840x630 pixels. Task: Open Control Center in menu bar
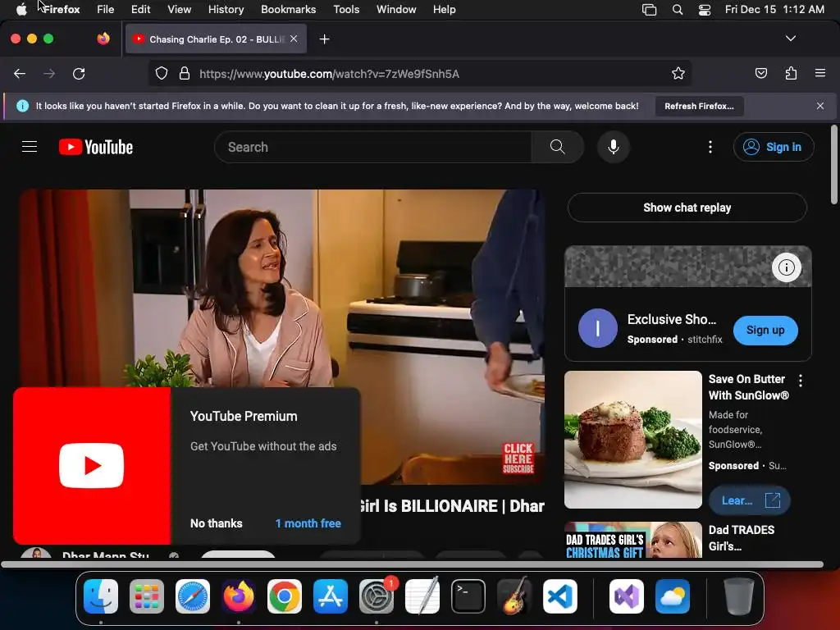tap(705, 9)
